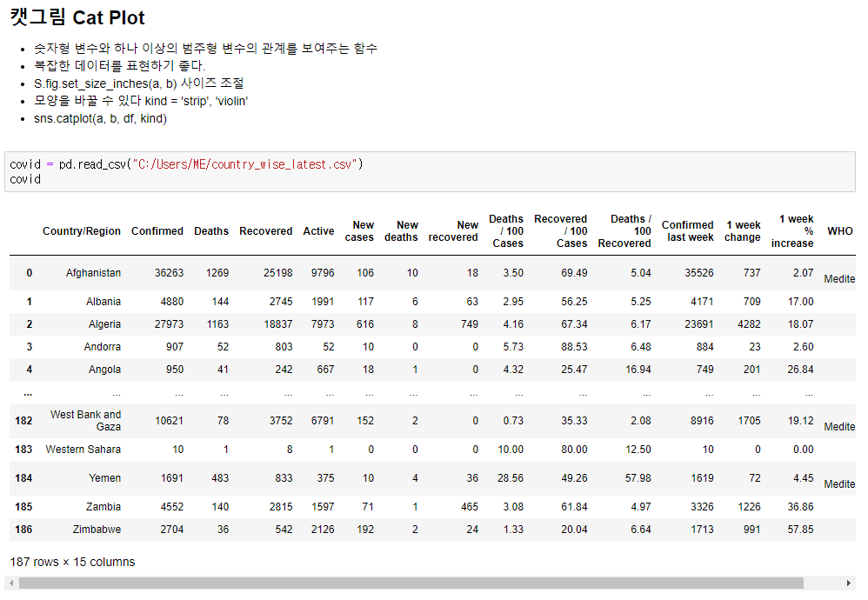Click the 'Western Sahara' country cell
Viewport: 868px width, 600px height.
pos(83,450)
